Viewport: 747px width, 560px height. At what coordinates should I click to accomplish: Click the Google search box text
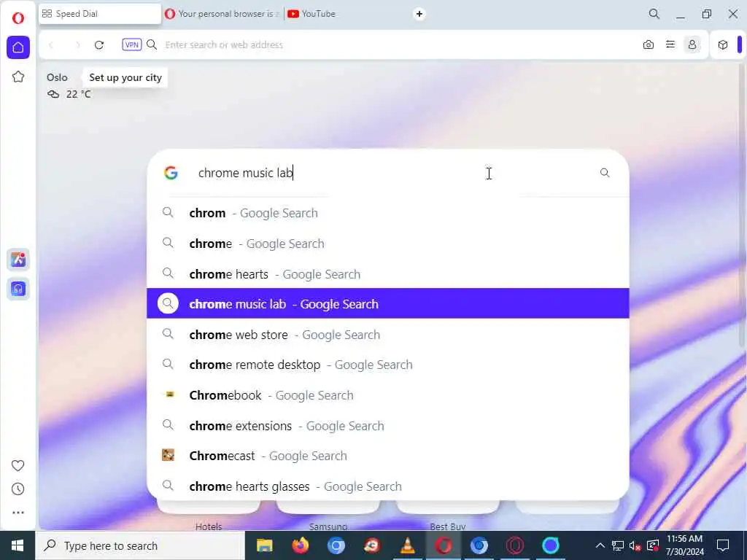tap(245, 173)
